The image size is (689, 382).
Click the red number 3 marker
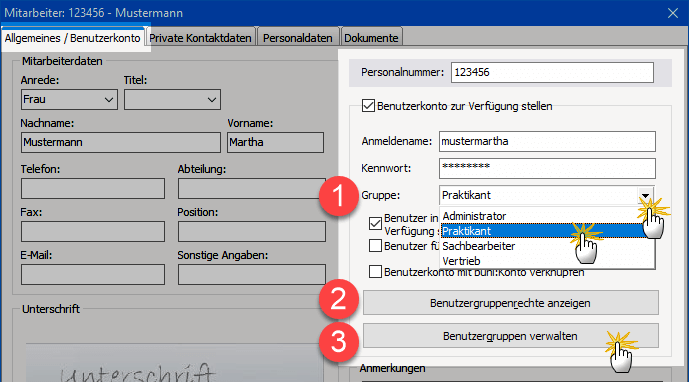[x=338, y=342]
